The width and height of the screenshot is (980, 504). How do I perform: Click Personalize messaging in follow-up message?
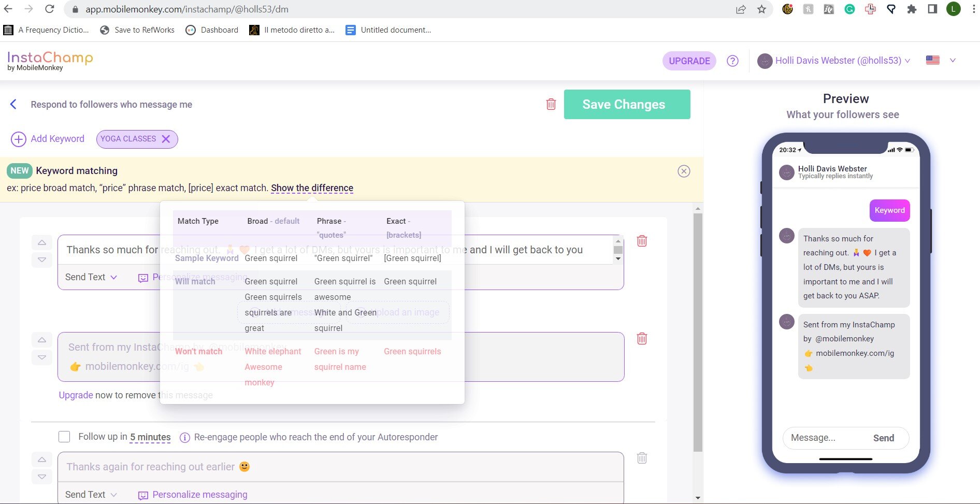click(x=193, y=495)
